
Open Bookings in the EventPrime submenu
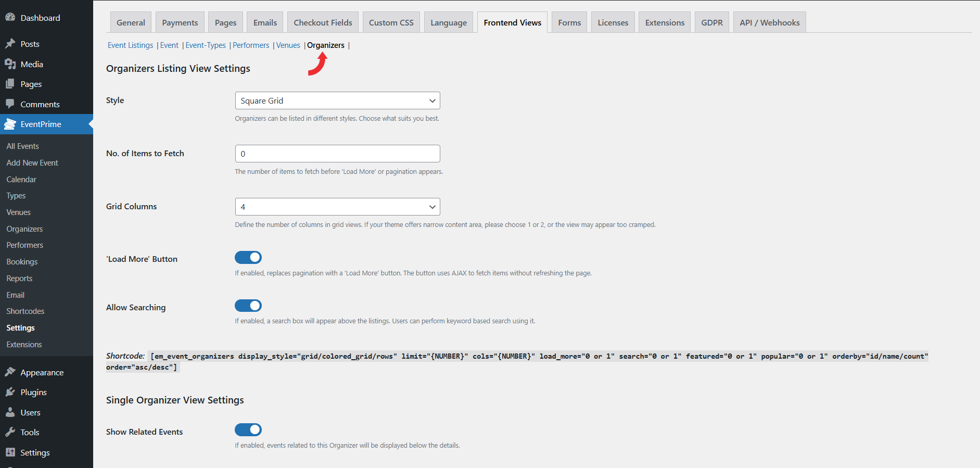[x=22, y=262]
